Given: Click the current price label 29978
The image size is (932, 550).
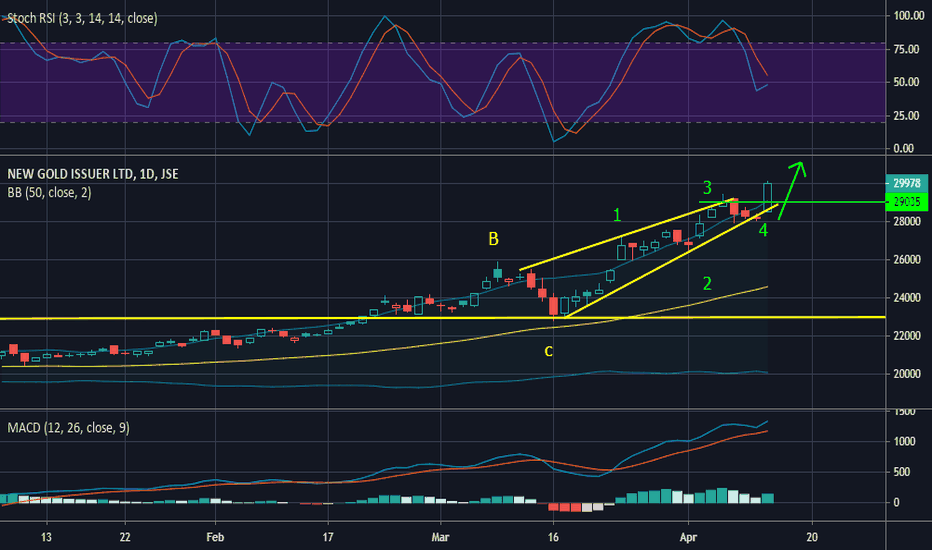Looking at the screenshot, I should click(x=906, y=183).
